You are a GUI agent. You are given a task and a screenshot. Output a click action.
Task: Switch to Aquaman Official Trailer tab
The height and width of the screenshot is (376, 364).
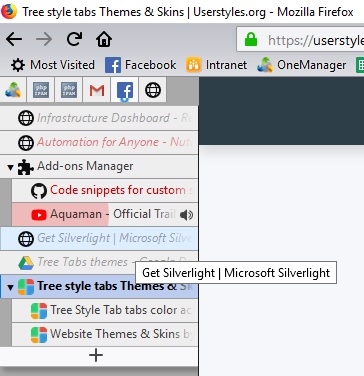click(105, 214)
